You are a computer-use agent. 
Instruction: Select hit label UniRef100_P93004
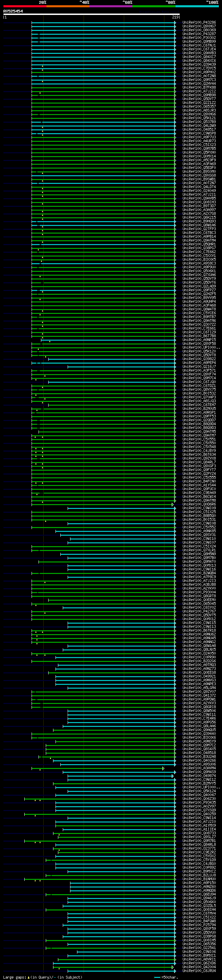pos(199,592)
